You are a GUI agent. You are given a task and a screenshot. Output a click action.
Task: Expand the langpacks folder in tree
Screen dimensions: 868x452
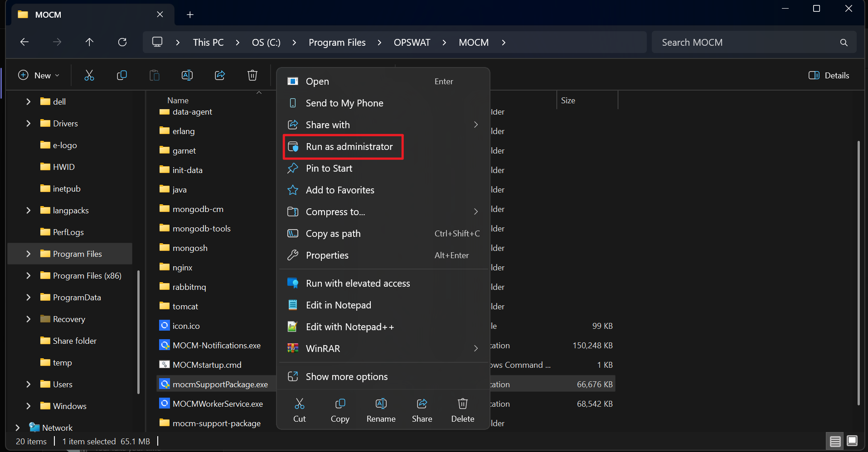29,210
